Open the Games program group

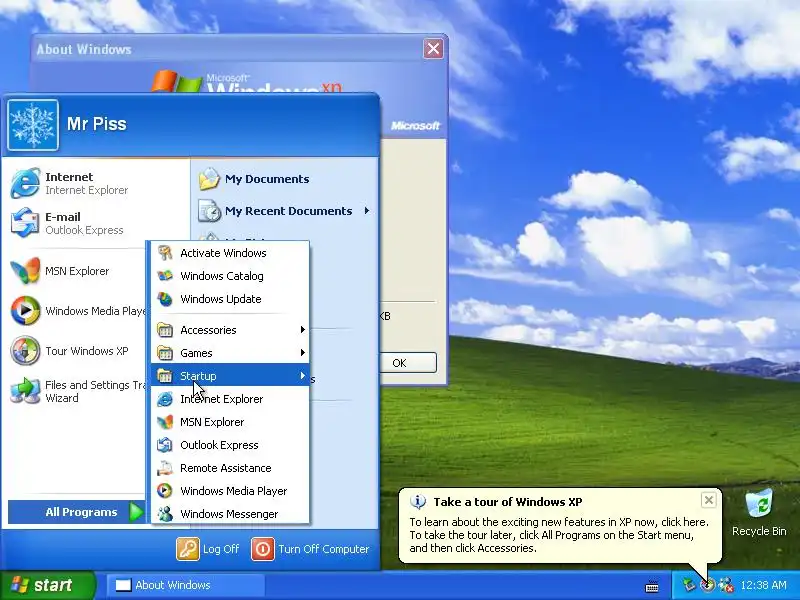230,353
